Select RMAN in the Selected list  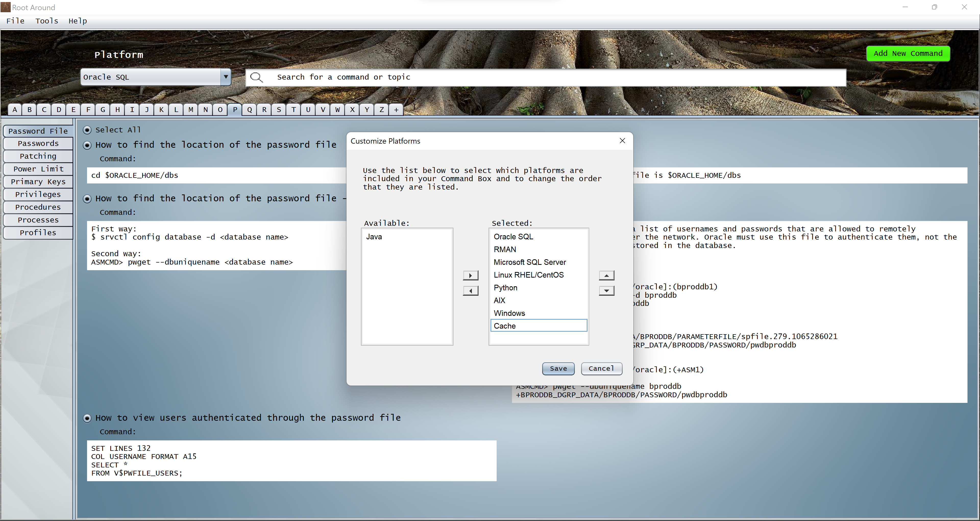click(x=539, y=250)
